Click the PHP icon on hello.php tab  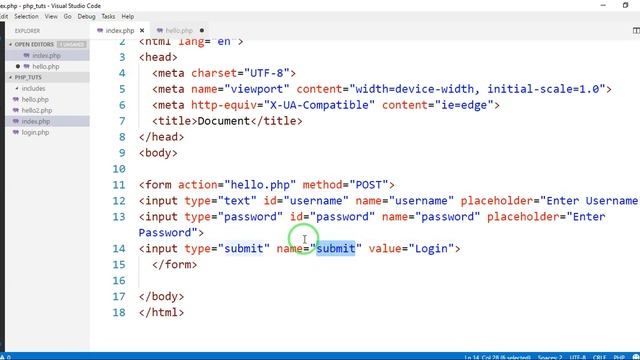[x=160, y=31]
